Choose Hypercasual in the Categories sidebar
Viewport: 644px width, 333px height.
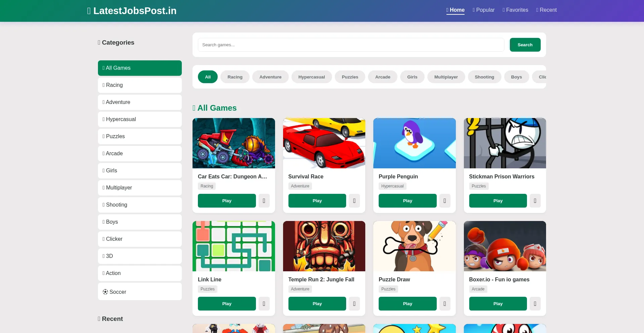pos(140,119)
